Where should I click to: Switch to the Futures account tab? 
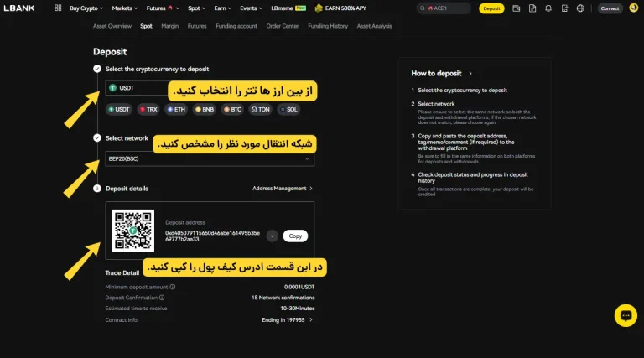tap(197, 26)
